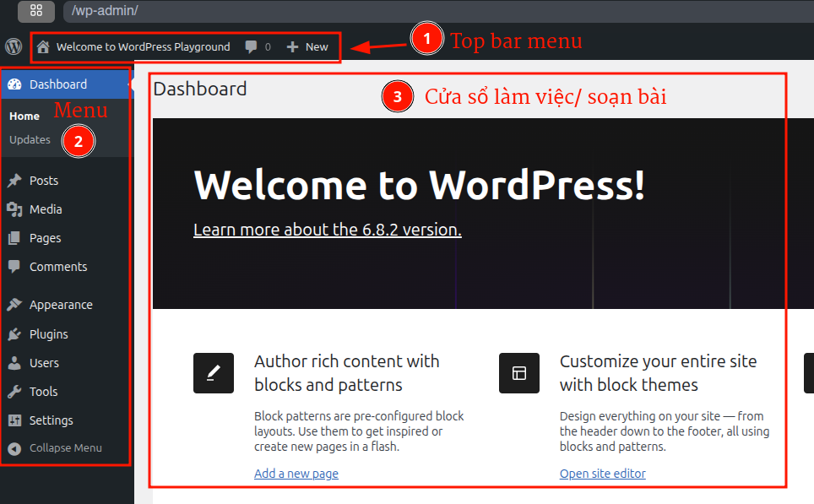Screen dimensions: 814x504
Task: Open the Users menu label
Action: pos(44,363)
